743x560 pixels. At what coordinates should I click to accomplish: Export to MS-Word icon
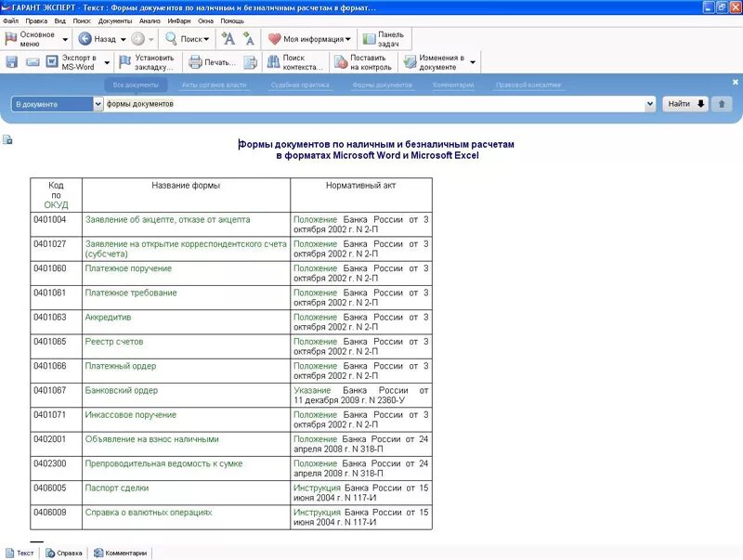pos(52,61)
